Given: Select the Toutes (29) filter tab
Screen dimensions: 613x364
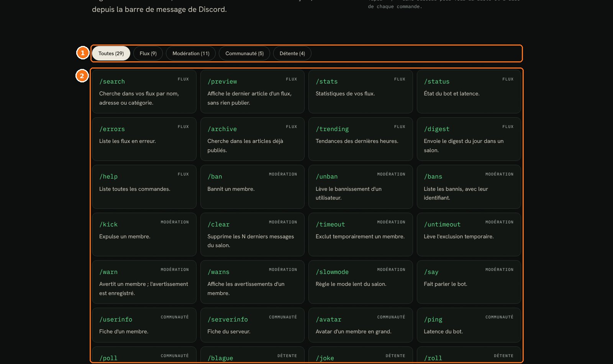Looking at the screenshot, I should pos(111,53).
